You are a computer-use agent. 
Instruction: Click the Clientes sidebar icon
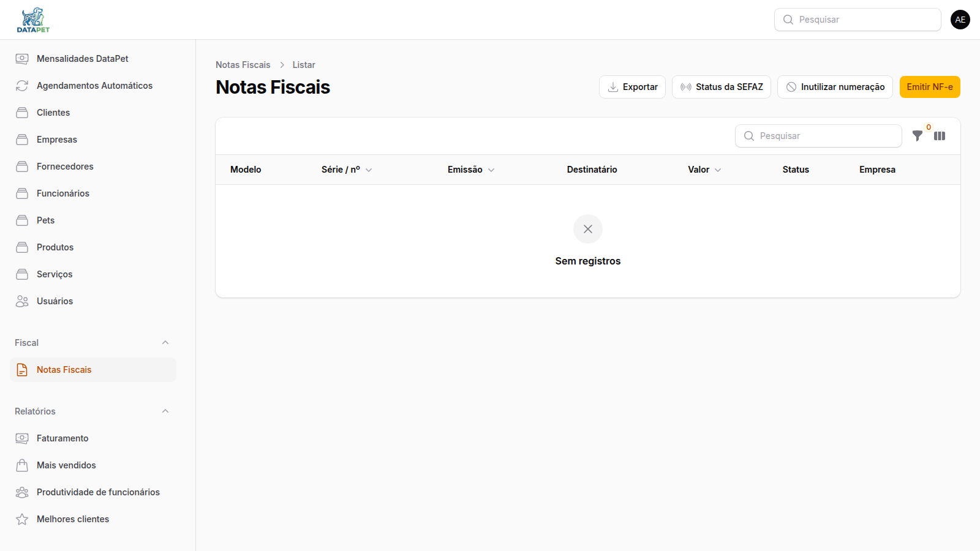(x=22, y=113)
